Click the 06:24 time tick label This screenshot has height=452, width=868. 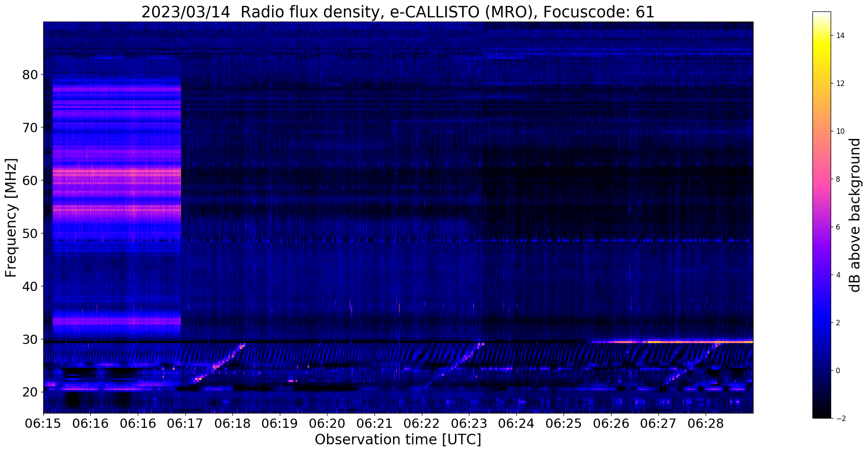pos(516,424)
